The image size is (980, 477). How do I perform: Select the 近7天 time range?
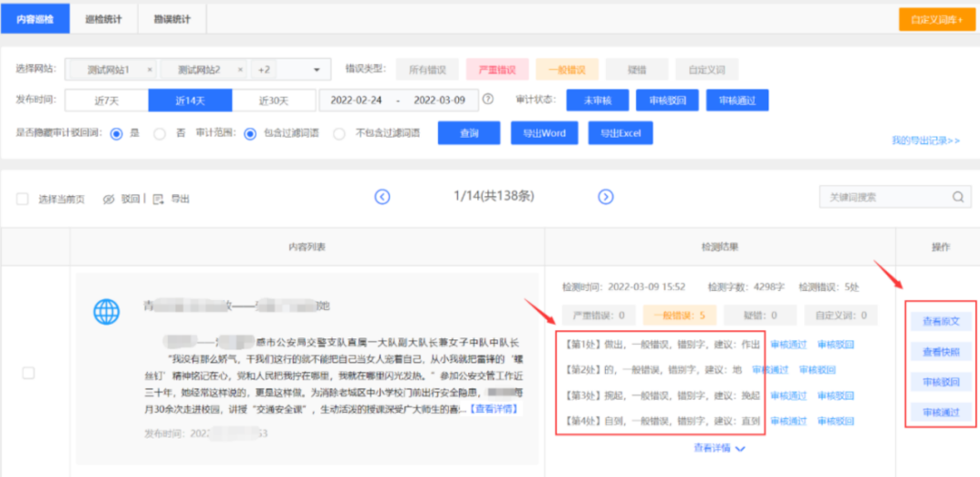pyautogui.click(x=106, y=99)
